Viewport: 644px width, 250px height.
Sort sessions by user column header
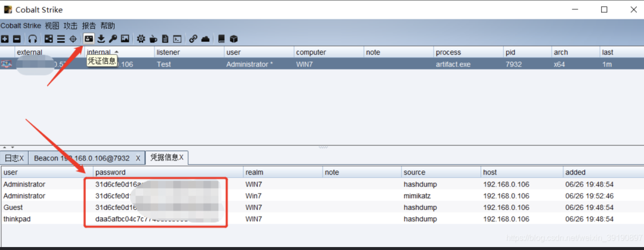click(x=259, y=53)
